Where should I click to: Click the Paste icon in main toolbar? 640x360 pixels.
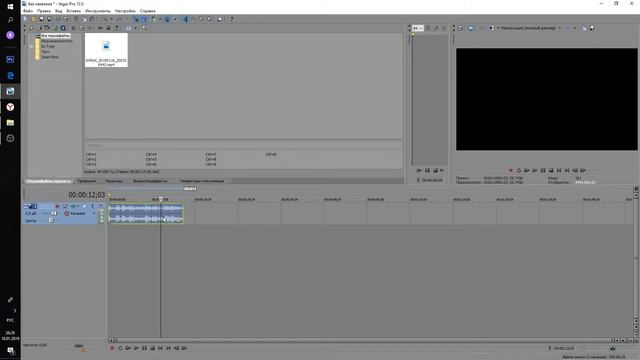point(91,19)
